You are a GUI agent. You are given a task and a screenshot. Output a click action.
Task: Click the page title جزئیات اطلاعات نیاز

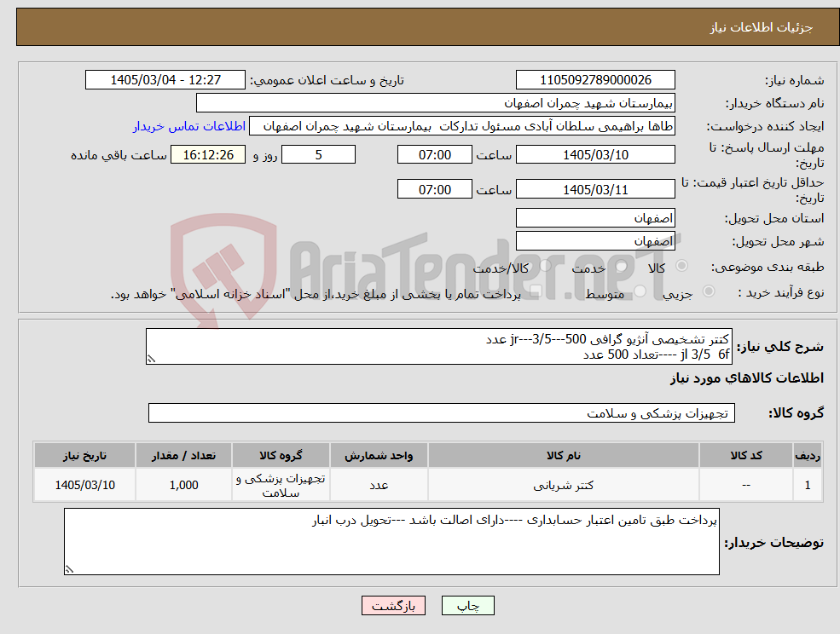pos(762,27)
